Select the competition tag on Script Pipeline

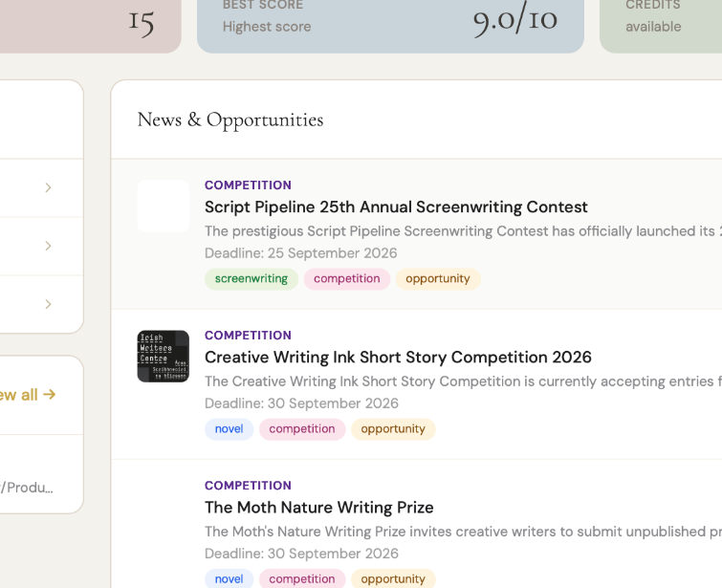tap(347, 279)
